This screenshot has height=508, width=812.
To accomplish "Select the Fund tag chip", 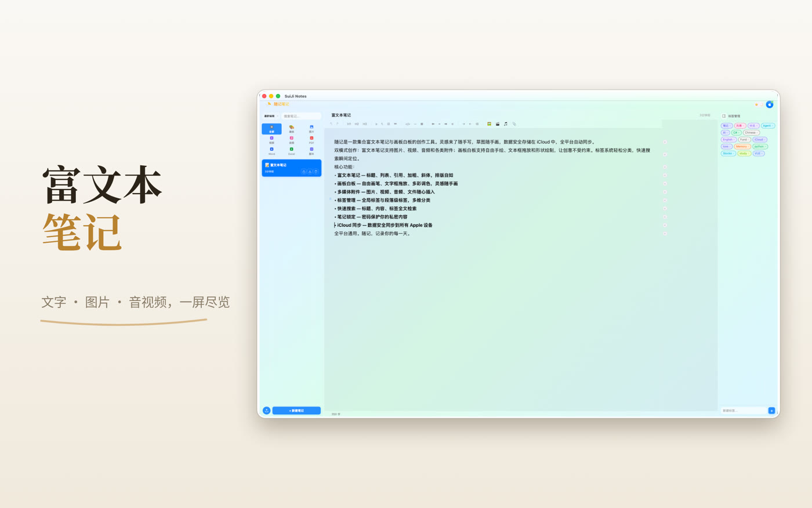I will pyautogui.click(x=744, y=140).
